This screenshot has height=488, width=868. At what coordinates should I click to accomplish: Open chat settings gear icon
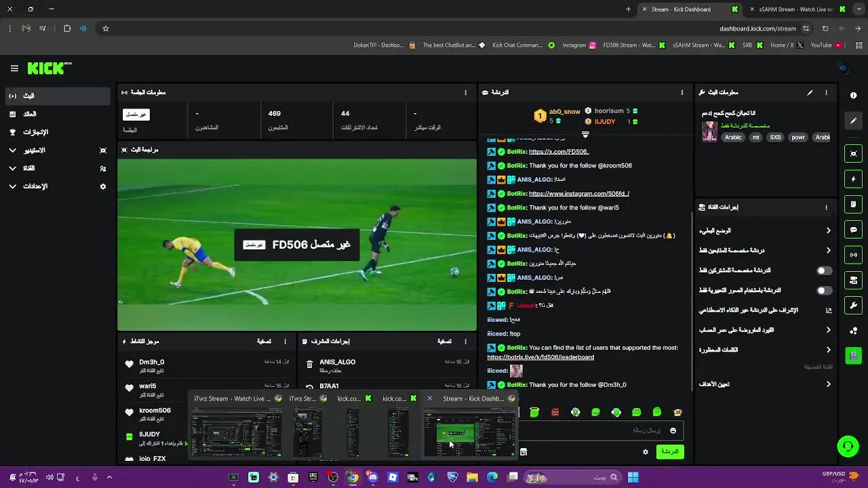coord(646,451)
